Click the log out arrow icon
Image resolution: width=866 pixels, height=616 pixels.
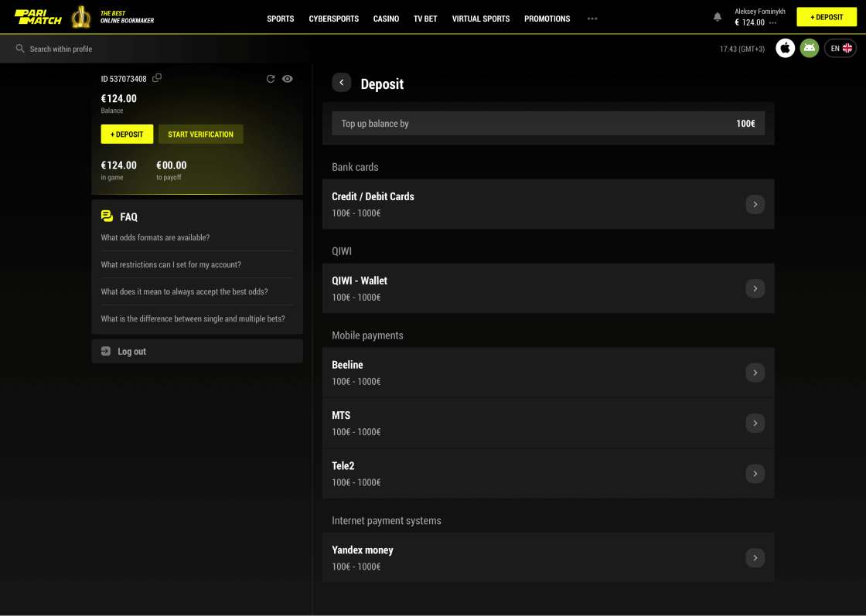coord(106,351)
